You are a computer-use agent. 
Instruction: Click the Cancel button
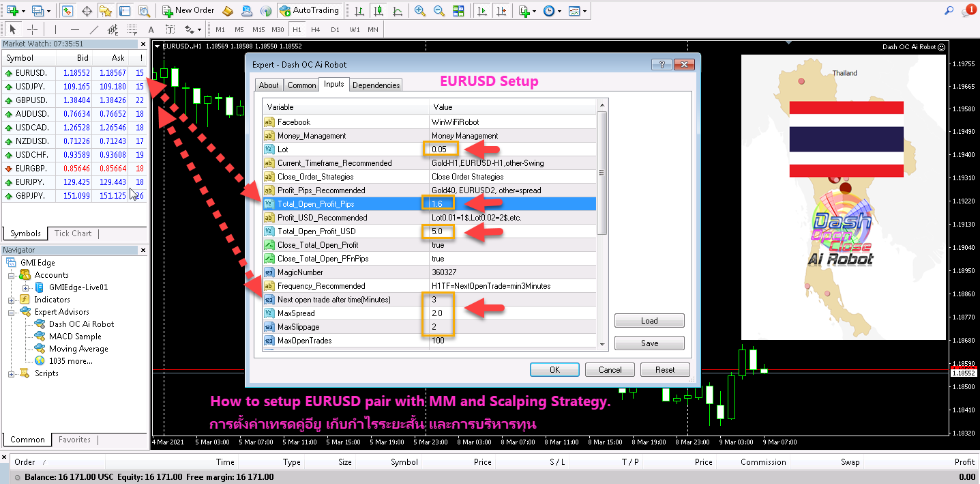point(610,369)
